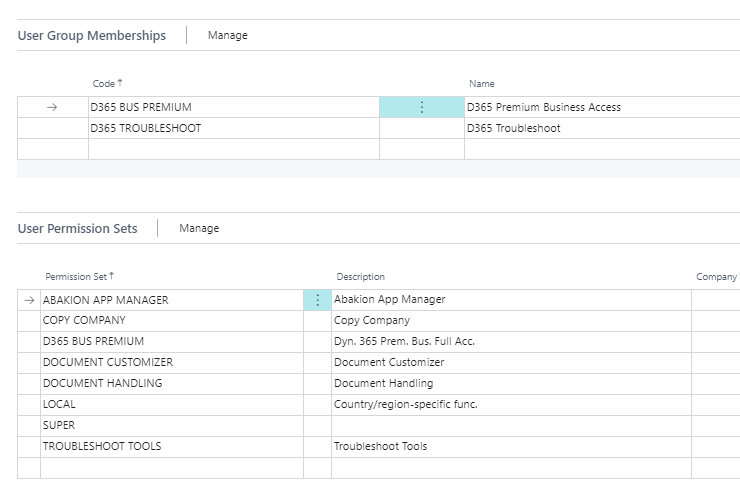The width and height of the screenshot is (740, 495).
Task: Click the row arrow beside D365 BUS PREMIUM group
Action: [x=52, y=107]
